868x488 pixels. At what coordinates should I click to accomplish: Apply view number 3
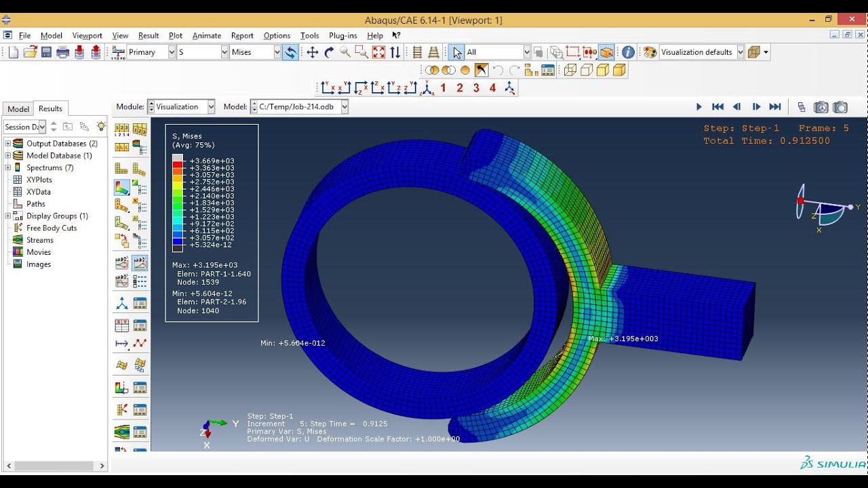point(476,88)
